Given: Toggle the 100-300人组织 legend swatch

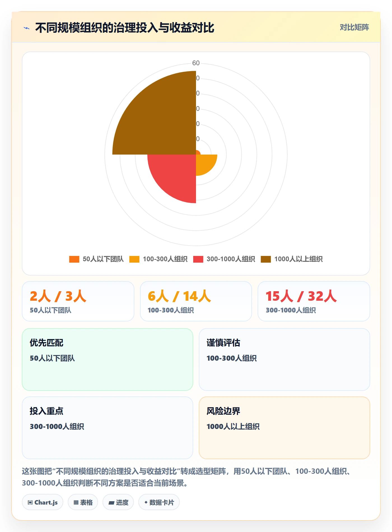Looking at the screenshot, I should coord(134,259).
